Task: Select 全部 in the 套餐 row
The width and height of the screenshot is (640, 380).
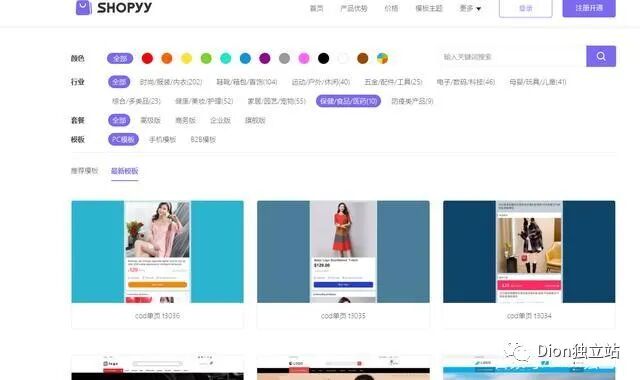Action: tap(119, 120)
